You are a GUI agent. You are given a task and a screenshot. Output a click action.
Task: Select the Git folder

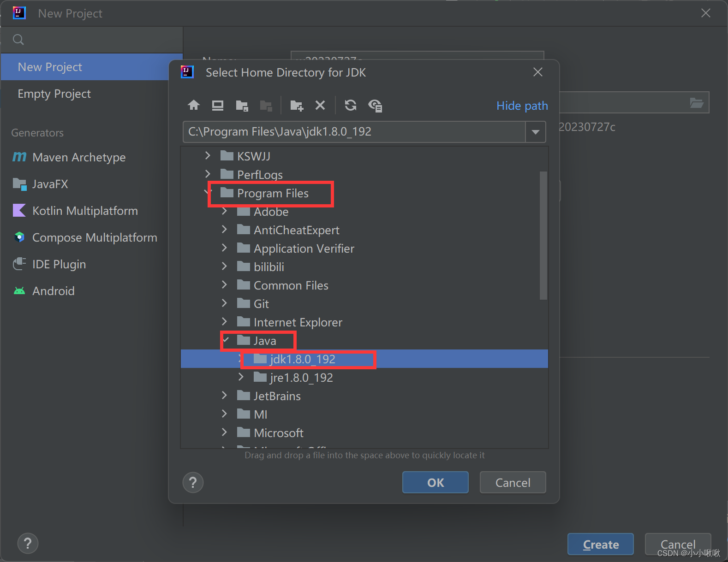coord(261,304)
